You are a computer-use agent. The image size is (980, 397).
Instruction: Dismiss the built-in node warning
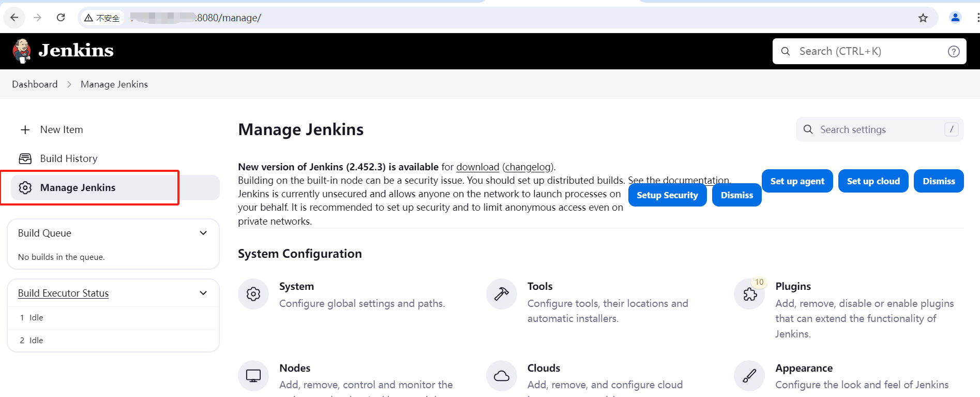(x=939, y=181)
